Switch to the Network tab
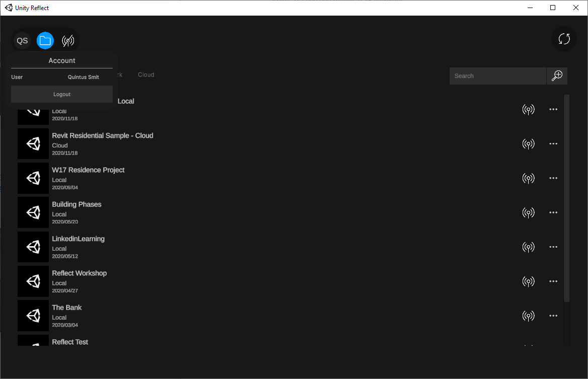This screenshot has width=588, height=379. tap(118, 74)
